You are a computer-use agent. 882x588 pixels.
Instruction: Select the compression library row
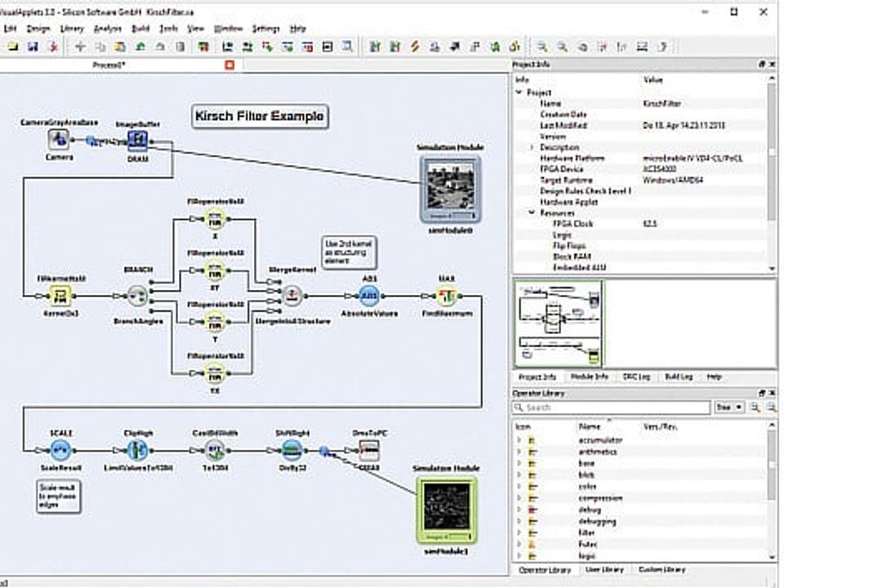coord(640,498)
